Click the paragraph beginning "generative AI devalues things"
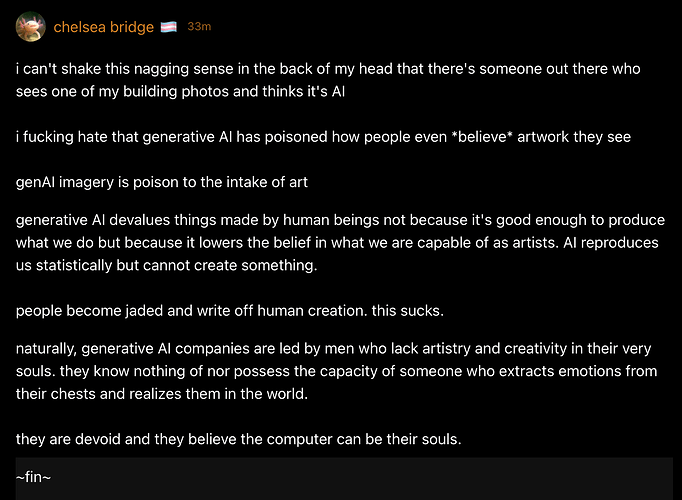Image resolution: width=682 pixels, height=500 pixels. tap(340, 243)
